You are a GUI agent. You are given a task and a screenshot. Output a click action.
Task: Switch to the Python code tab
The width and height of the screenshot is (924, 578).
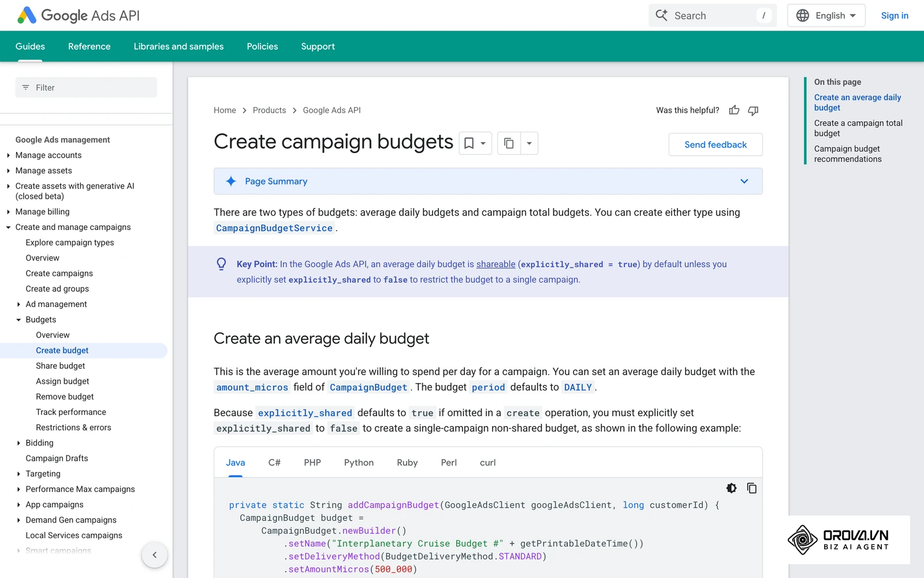point(359,462)
